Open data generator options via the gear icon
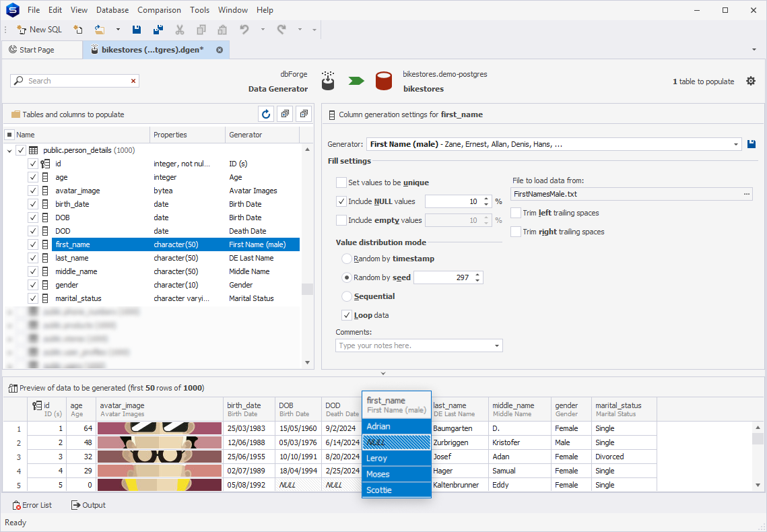The image size is (767, 532). point(751,81)
